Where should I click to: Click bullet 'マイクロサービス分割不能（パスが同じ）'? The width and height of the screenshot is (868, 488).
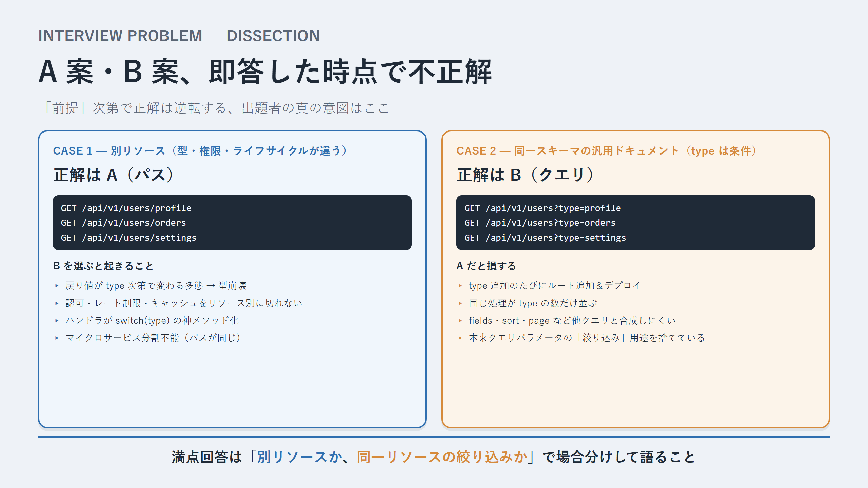pyautogui.click(x=153, y=338)
